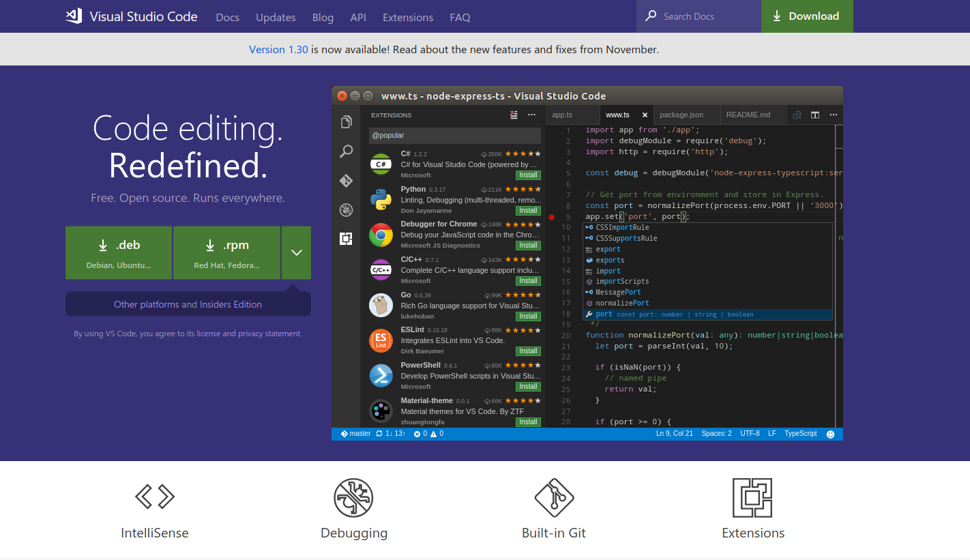
Task: Close the www.ts editor tab
Action: [x=645, y=115]
